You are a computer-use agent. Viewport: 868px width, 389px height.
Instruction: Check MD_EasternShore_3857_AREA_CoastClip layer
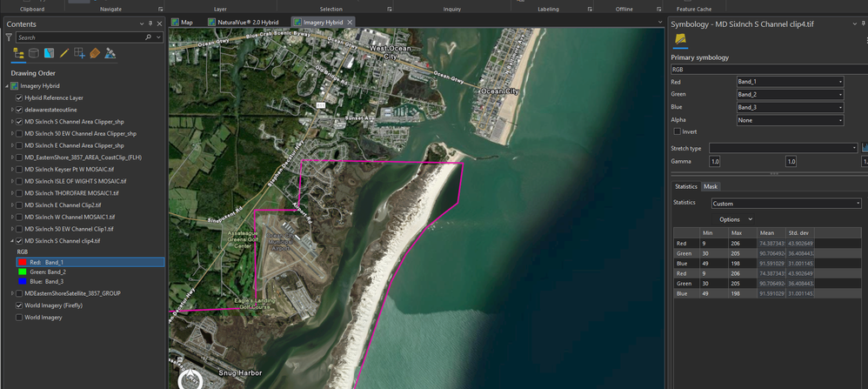(x=19, y=158)
